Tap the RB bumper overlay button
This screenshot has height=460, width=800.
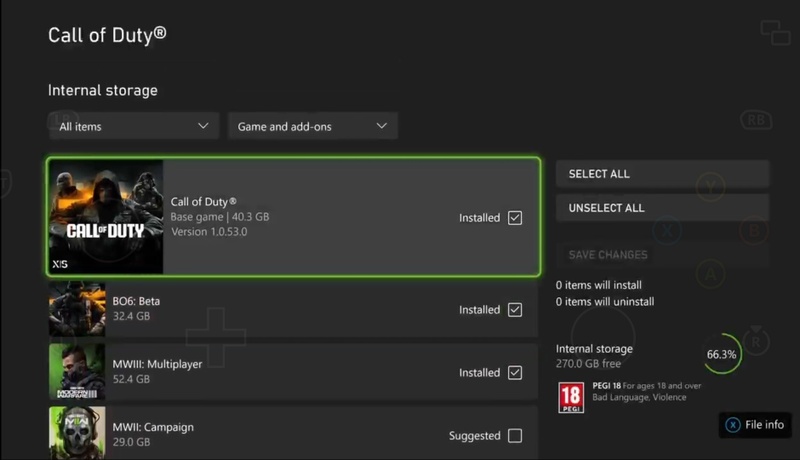tap(756, 120)
